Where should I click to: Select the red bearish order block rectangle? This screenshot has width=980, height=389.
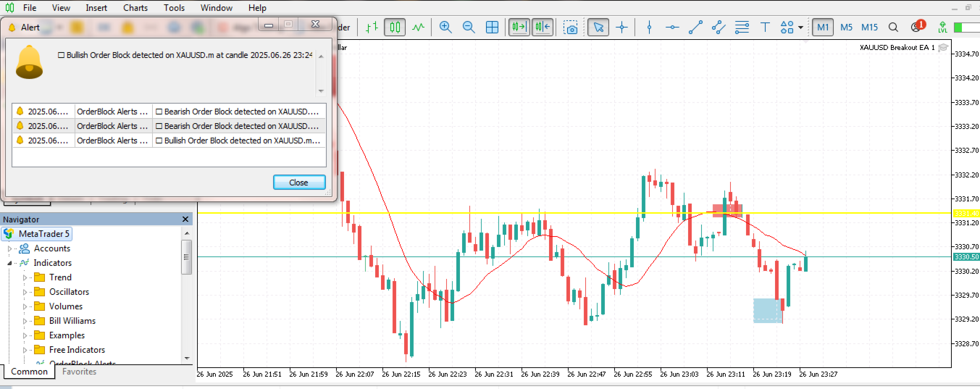click(x=727, y=210)
